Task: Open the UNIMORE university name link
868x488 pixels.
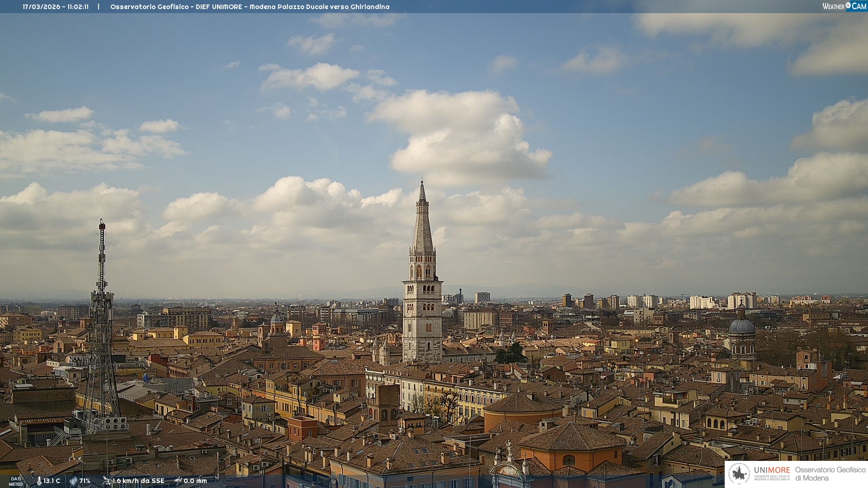Action: coord(772,470)
